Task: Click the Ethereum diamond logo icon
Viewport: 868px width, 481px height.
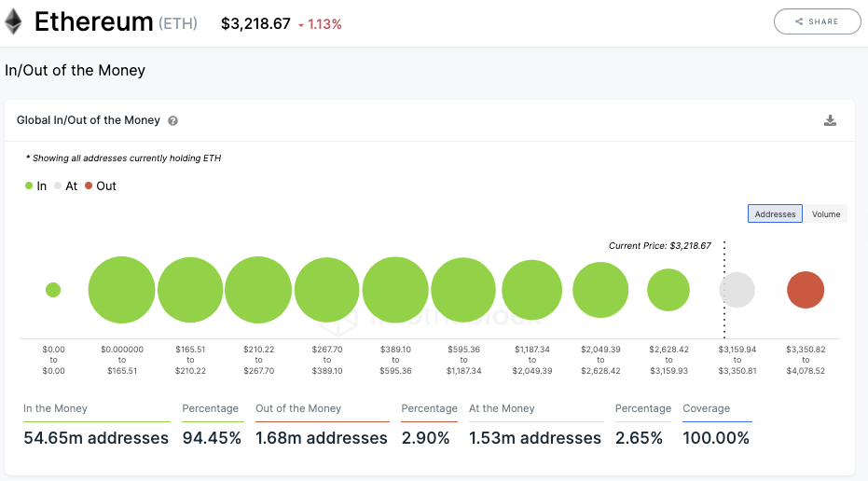Action: (x=13, y=21)
